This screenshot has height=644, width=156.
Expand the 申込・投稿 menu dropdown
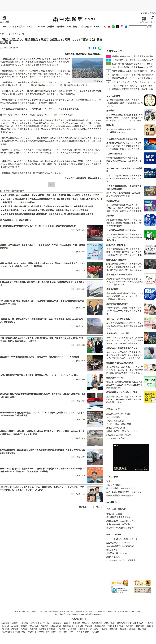point(73,27)
